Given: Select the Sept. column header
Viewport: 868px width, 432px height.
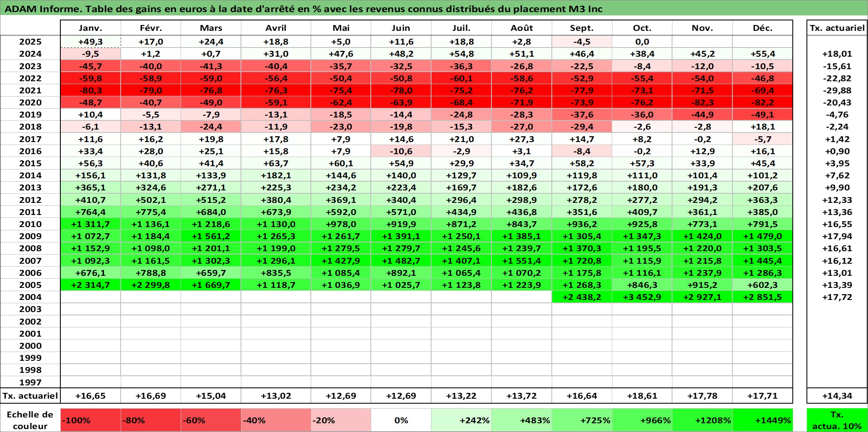Looking at the screenshot, I should click(582, 28).
